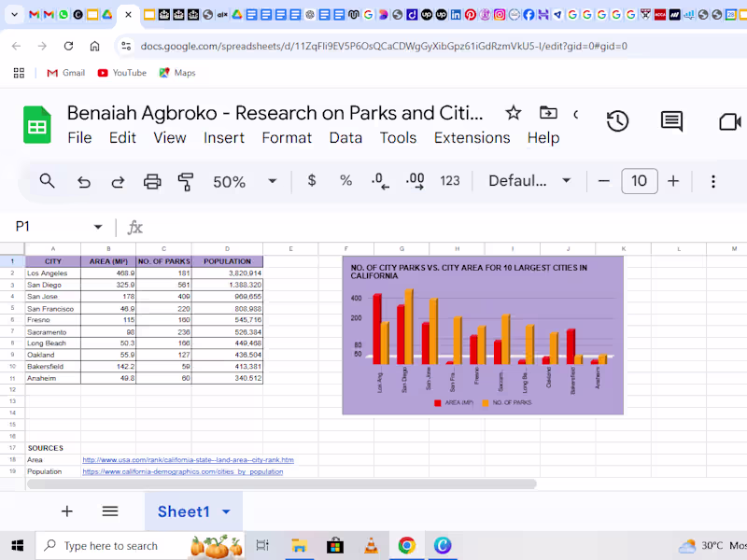Open VLC media player from taskbar
747x560 pixels.
[371, 546]
